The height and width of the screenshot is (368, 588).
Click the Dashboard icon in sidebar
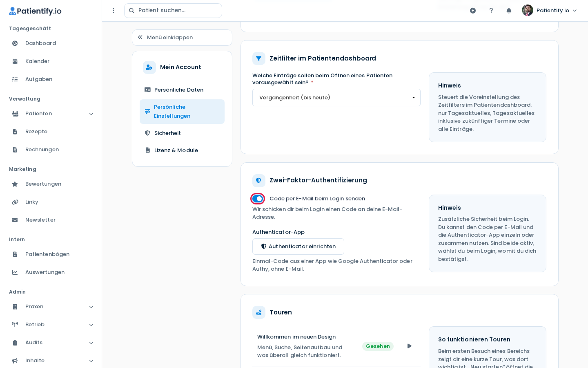point(15,43)
